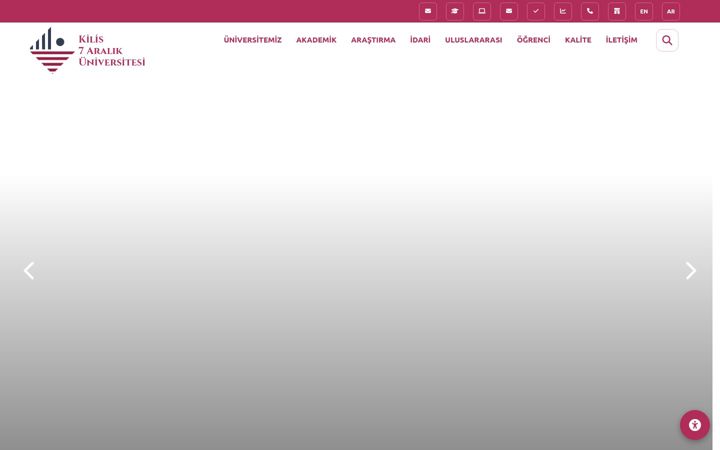Viewport: 720px width, 450px height.
Task: Switch language to AR
Action: 671,11
